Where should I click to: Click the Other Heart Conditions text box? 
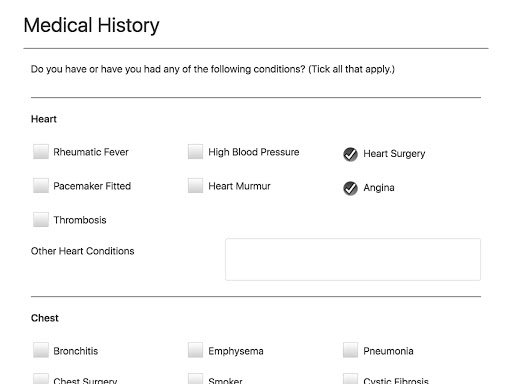353,259
